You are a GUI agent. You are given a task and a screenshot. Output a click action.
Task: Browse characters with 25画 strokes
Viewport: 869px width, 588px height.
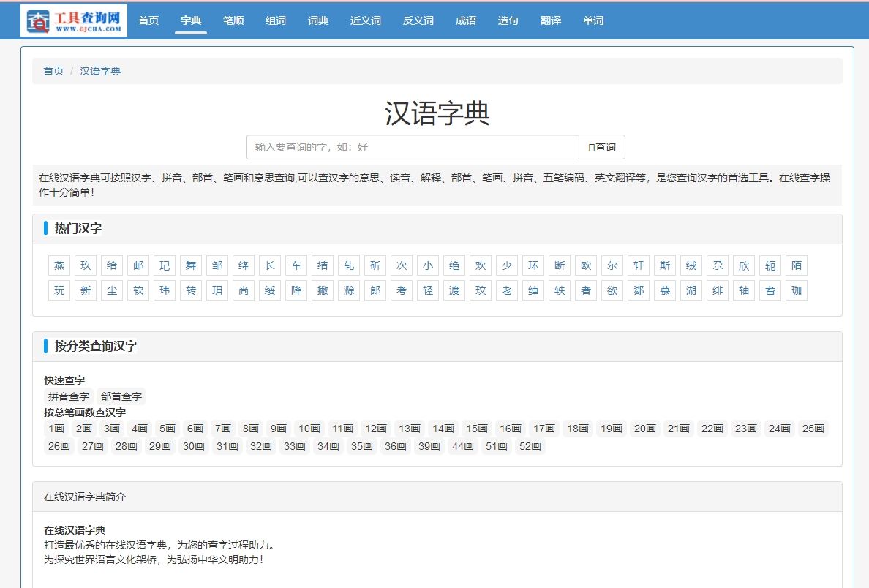coord(813,429)
